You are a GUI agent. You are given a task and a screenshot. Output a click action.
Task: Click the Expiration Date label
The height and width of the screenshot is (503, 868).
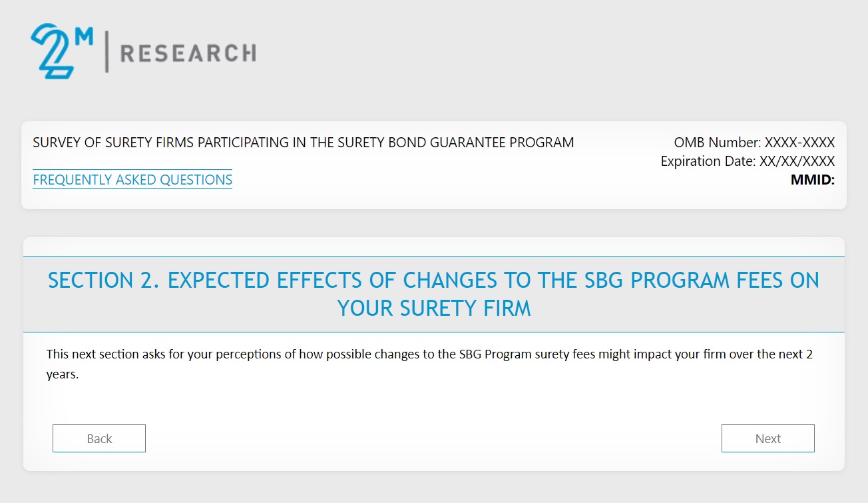pyautogui.click(x=708, y=161)
